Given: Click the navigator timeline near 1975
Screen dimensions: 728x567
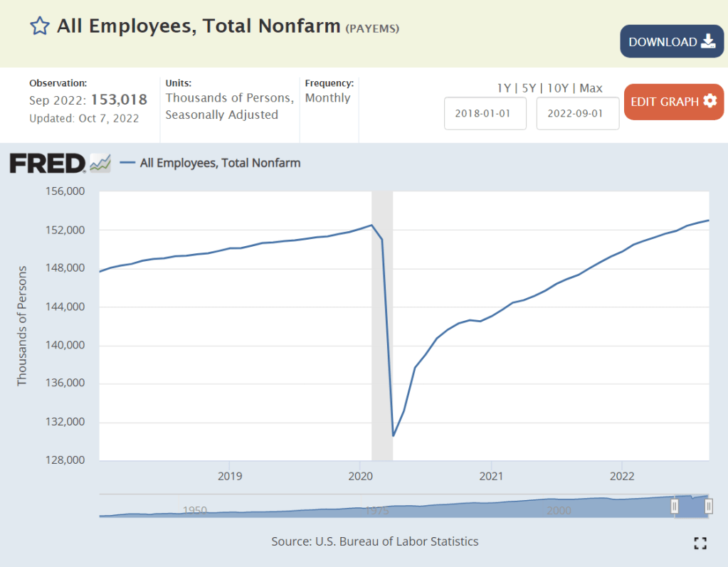Looking at the screenshot, I should (376, 509).
